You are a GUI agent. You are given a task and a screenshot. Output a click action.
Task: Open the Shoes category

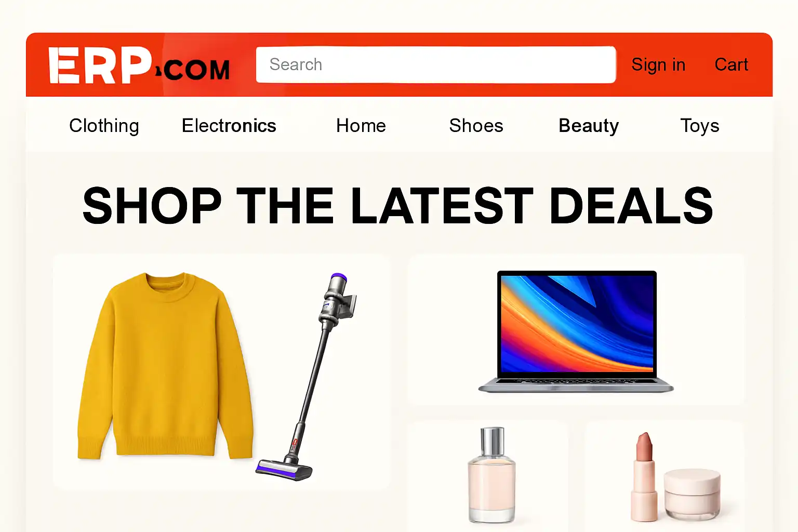[x=476, y=126]
